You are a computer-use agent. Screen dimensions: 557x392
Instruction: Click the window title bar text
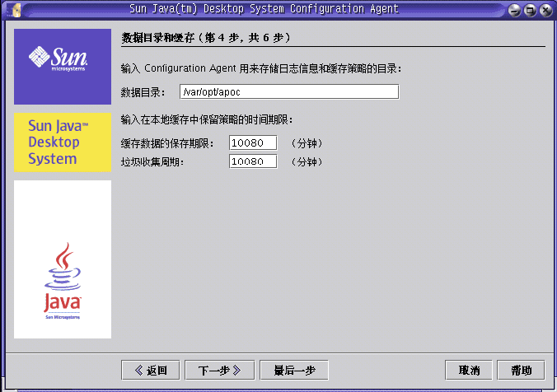[x=264, y=9]
